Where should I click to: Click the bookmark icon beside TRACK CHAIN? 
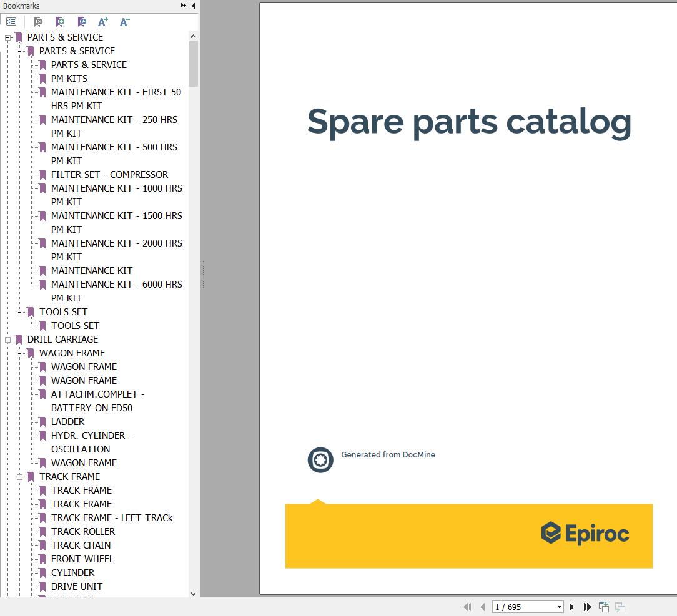coord(42,545)
